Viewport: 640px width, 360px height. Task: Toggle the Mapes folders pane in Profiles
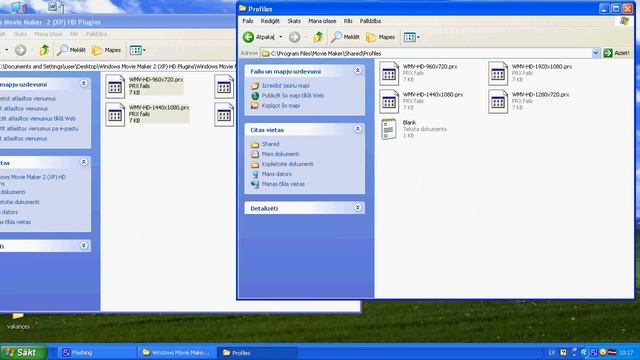click(x=380, y=37)
